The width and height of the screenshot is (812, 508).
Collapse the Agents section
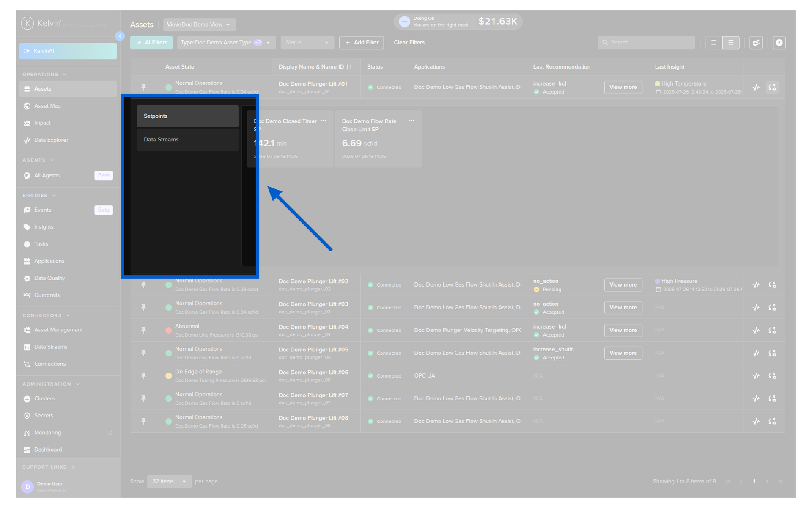tap(38, 160)
